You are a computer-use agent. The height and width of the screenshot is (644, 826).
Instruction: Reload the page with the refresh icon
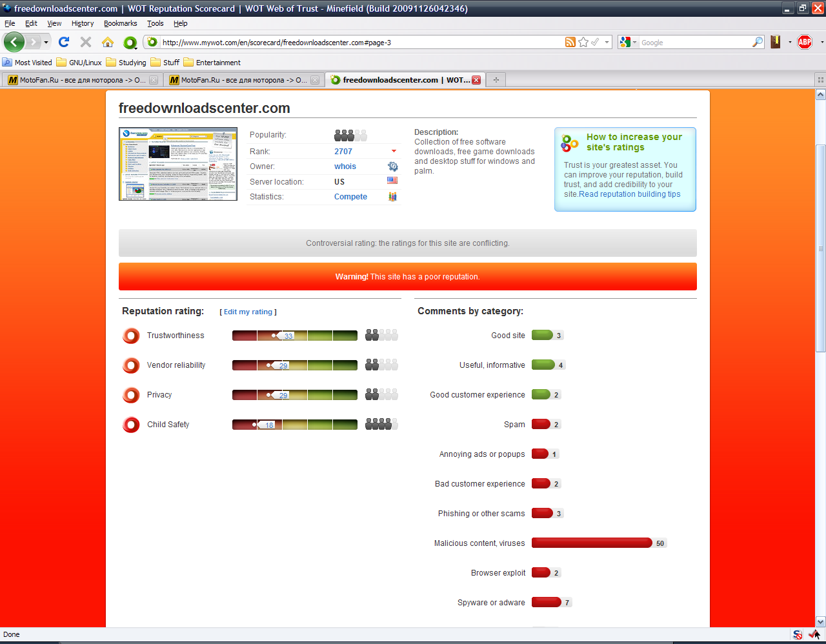[x=64, y=42]
